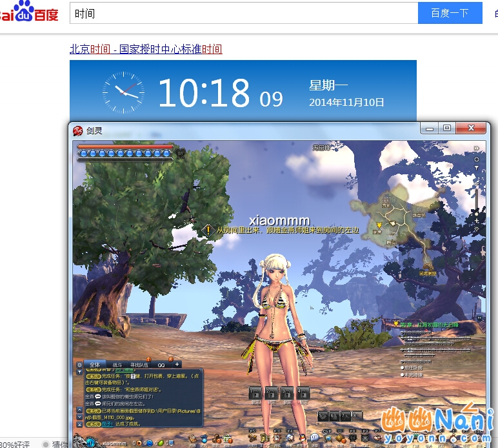The image size is (498, 448).
Task: Click the yellow exclamation quest hint icon
Action: 208,230
